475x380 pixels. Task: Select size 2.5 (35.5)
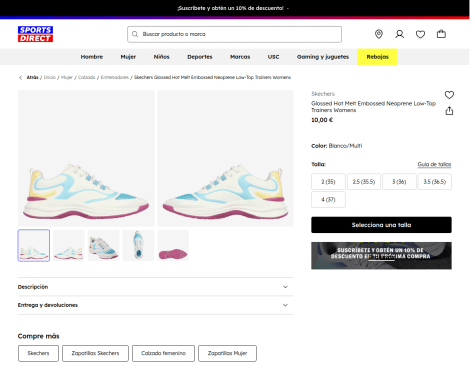[364, 182]
